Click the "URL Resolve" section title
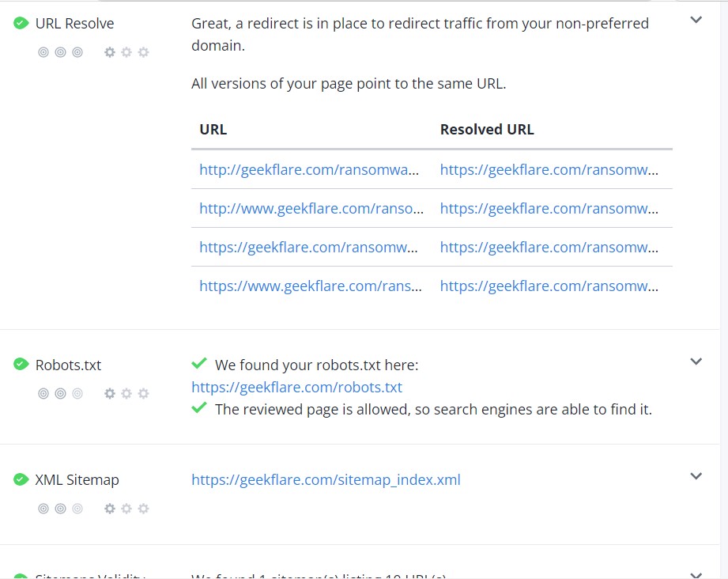 pyautogui.click(x=74, y=24)
